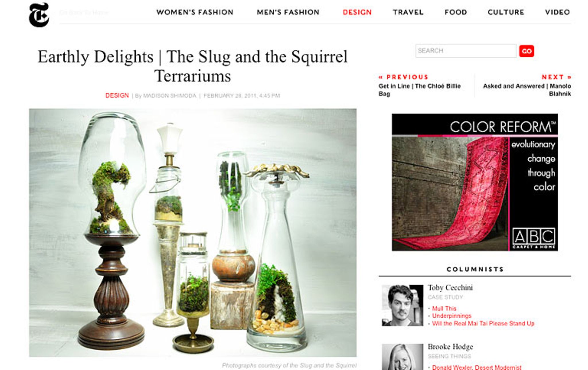
Task: Open the Underpinnings column link
Action: [x=452, y=316]
